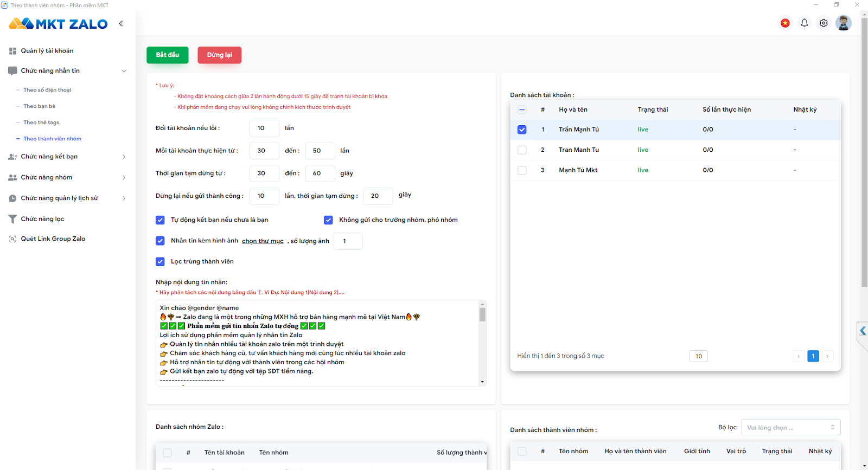The width and height of the screenshot is (868, 470).
Task: Select page 1 in account pagination
Action: 813,356
